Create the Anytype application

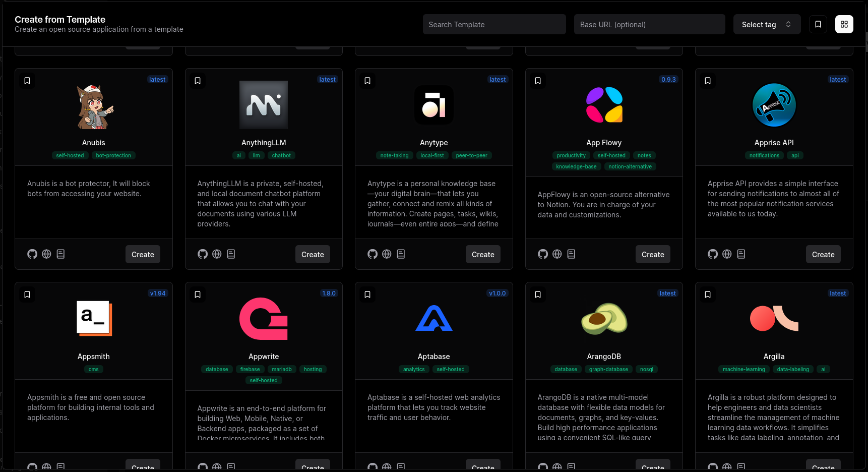tap(483, 255)
